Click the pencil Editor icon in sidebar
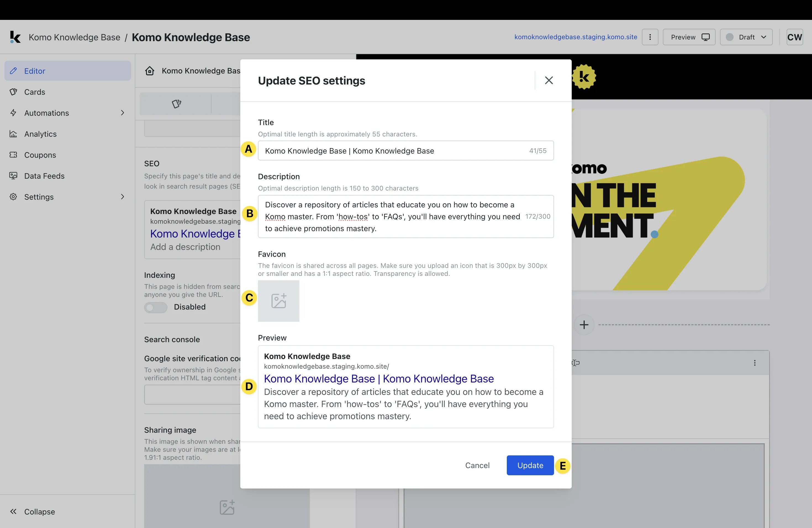This screenshot has height=528, width=812. pyautogui.click(x=13, y=71)
